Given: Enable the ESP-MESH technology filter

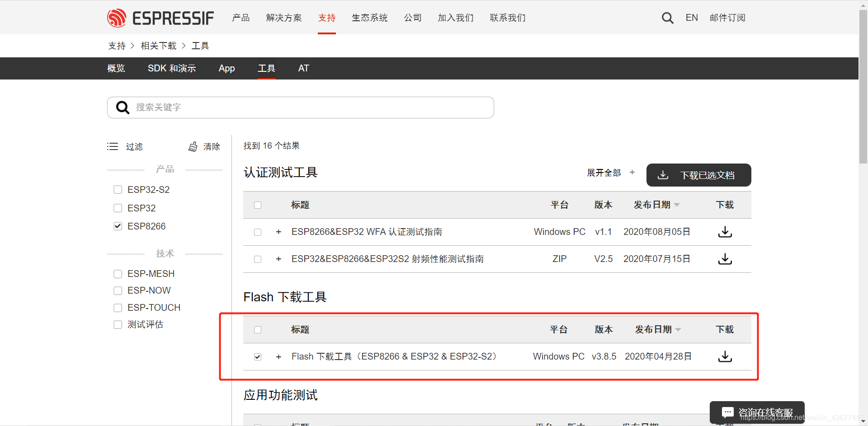Looking at the screenshot, I should point(118,274).
